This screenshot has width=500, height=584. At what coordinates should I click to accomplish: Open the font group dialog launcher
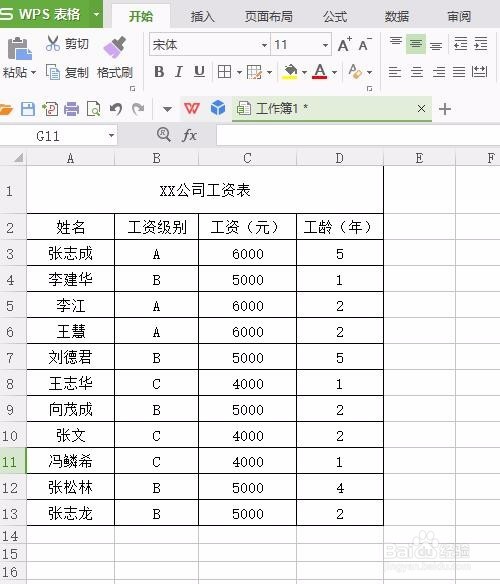click(369, 89)
